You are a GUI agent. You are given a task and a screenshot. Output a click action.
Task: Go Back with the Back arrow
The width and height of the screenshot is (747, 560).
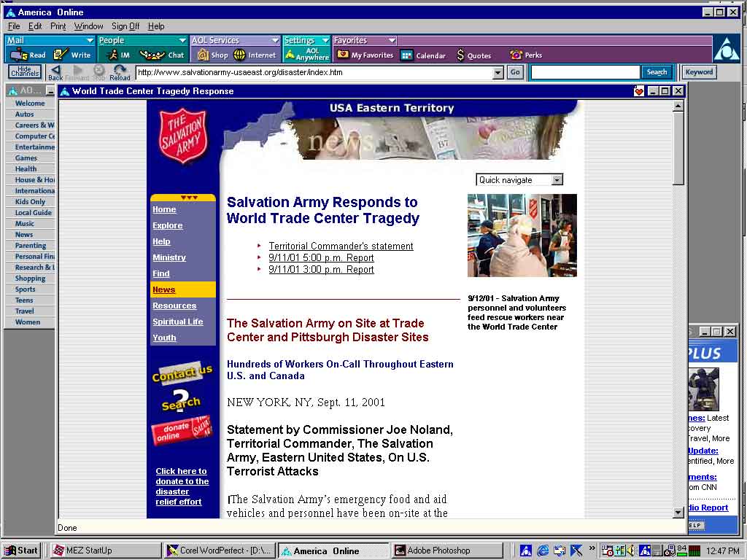click(x=55, y=73)
